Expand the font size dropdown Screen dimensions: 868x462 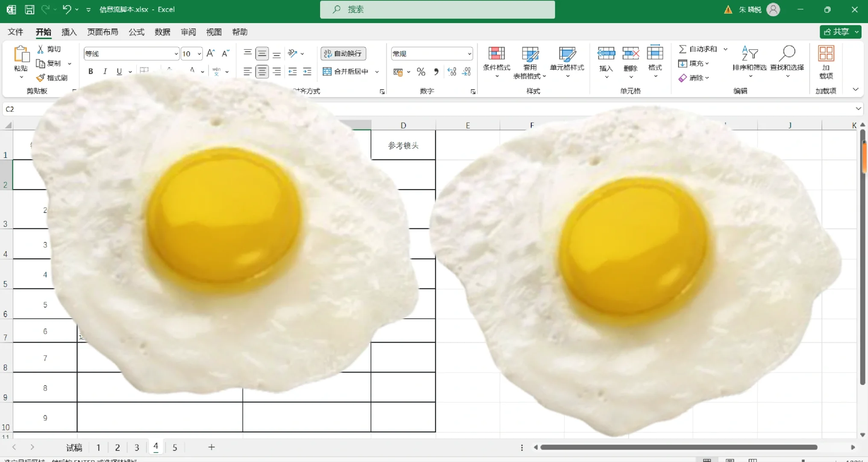[x=199, y=54]
